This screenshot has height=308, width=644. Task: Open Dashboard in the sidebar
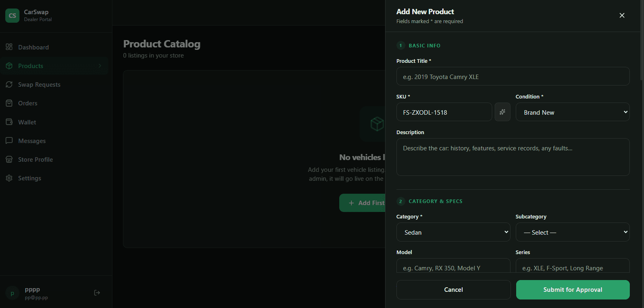(x=54, y=47)
